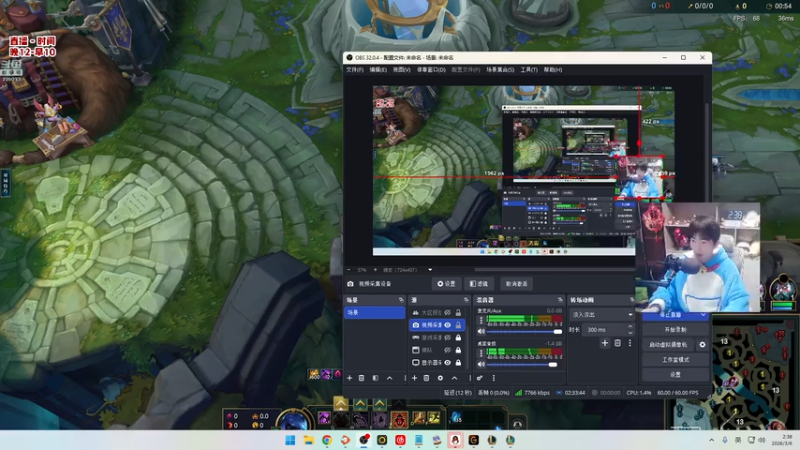Open the 文件(F) menu in OBS

[x=355, y=70]
